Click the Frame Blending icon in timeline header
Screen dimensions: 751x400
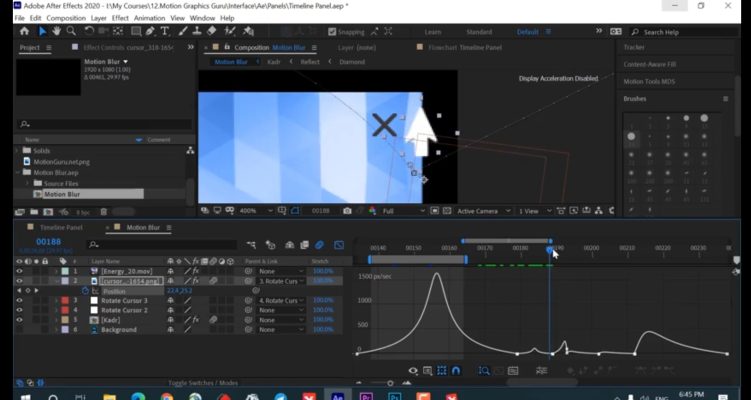(x=305, y=245)
